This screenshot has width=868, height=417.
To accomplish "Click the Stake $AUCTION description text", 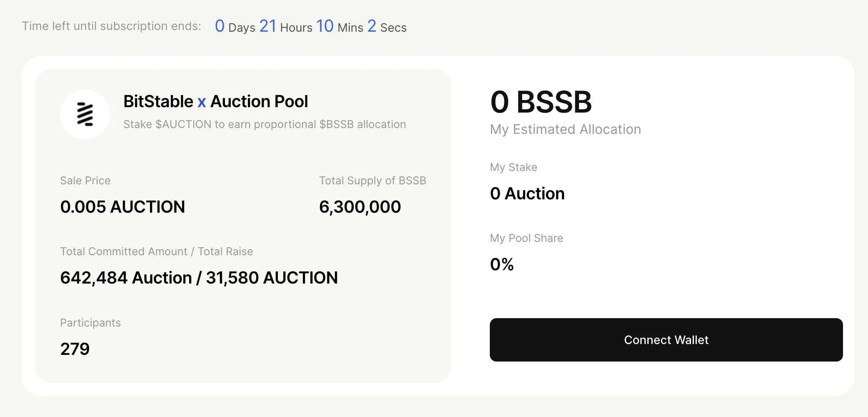I will coord(265,124).
